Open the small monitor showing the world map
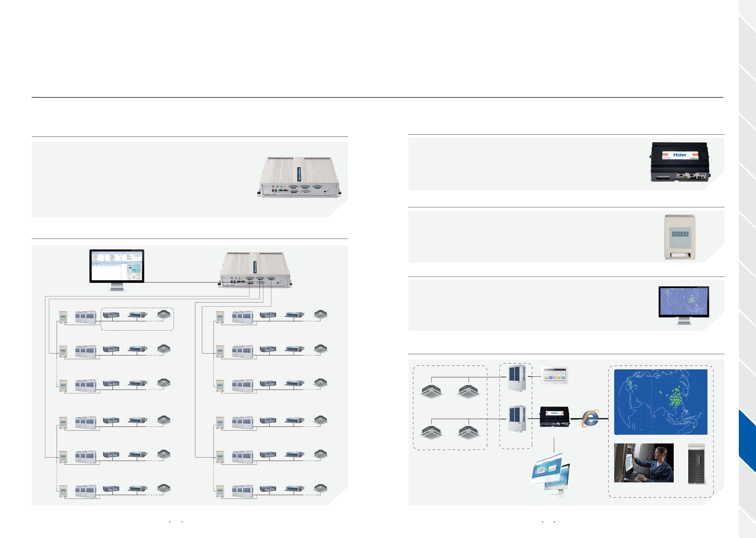The image size is (756, 538). tap(683, 305)
